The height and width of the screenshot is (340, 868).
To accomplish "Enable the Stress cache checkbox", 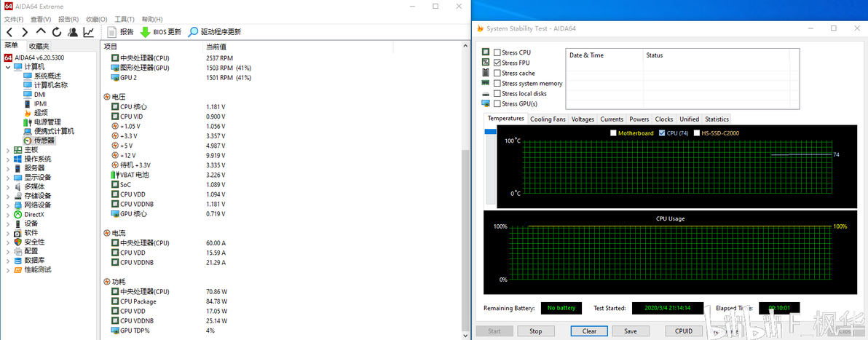I will 497,73.
